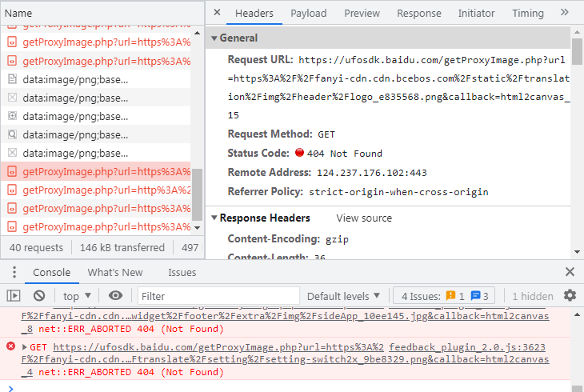Create a live expression with the eye icon

(116, 296)
